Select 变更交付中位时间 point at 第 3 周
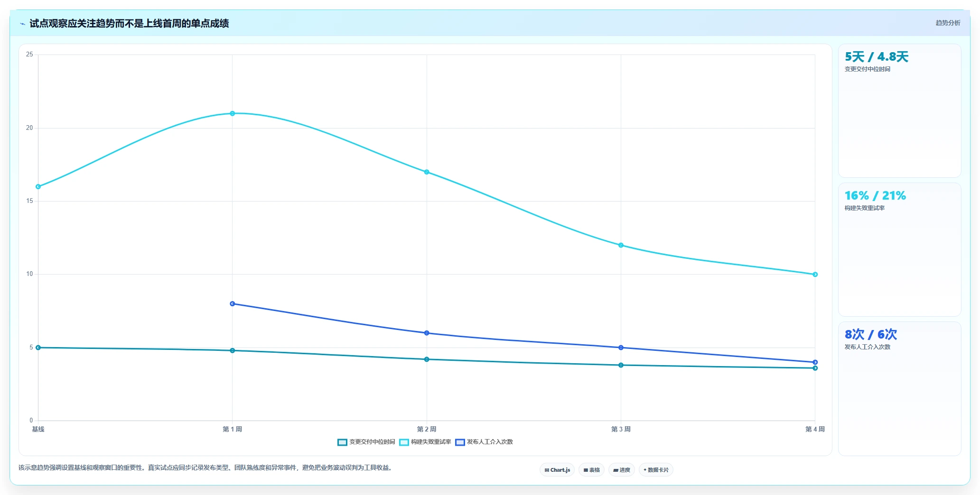Viewport: 980px width, 495px height. 621,365
